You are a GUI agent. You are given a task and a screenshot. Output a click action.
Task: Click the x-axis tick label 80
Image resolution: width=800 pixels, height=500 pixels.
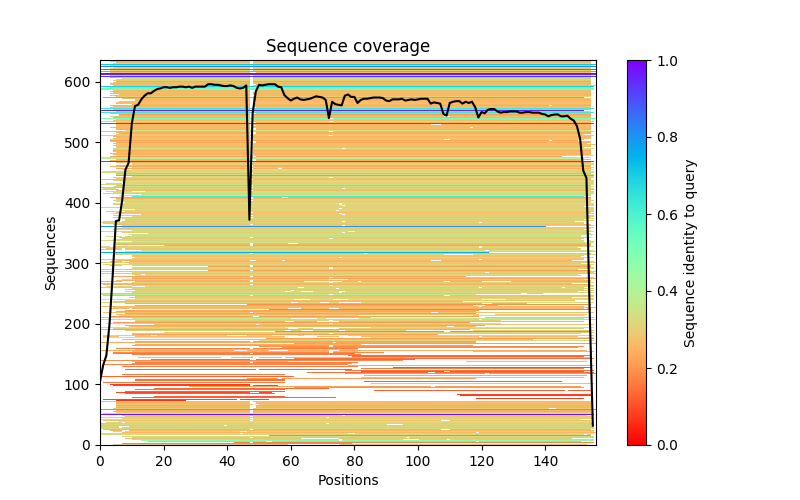pos(354,460)
